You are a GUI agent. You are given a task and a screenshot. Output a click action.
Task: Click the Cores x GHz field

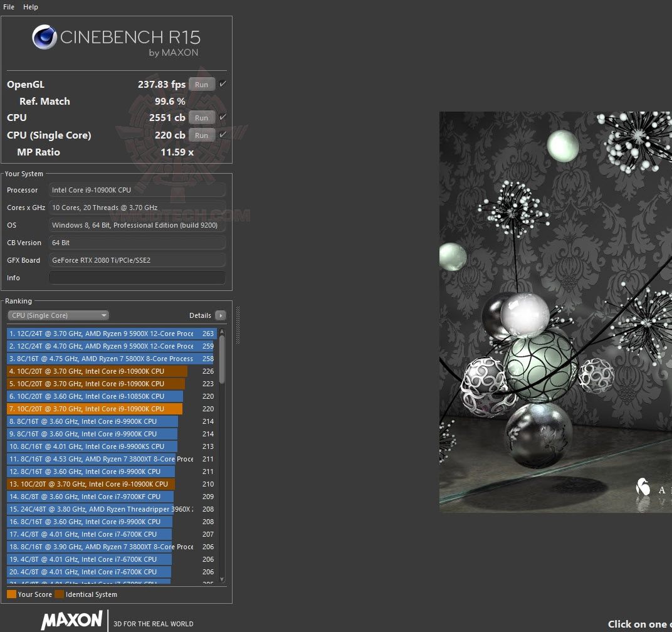[137, 208]
